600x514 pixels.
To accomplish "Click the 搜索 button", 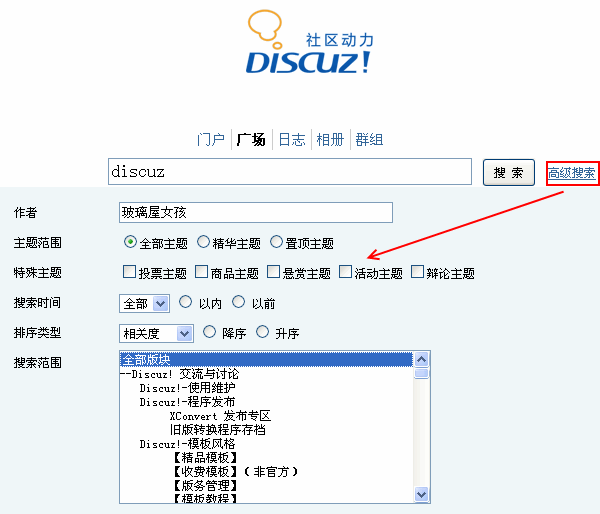I will click(x=509, y=173).
